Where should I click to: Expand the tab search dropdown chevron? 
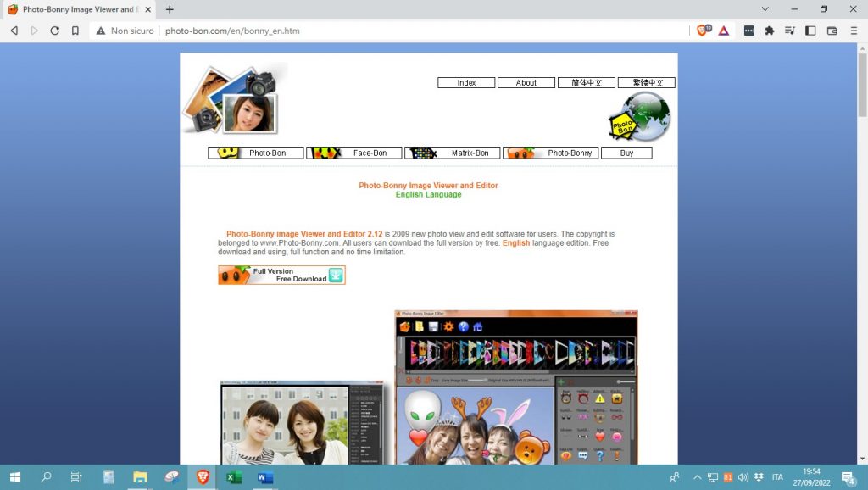765,9
